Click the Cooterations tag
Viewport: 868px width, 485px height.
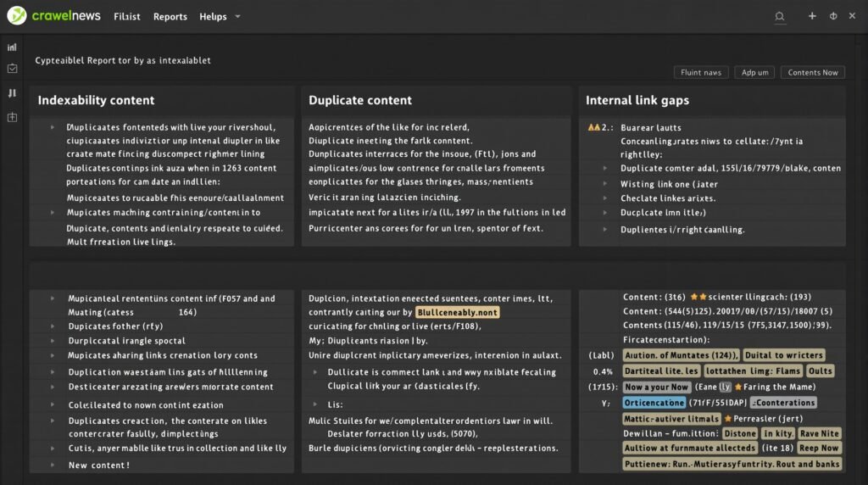tap(783, 403)
